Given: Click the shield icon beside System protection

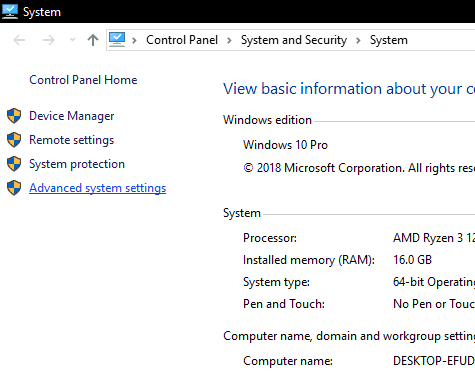Looking at the screenshot, I should tap(14, 164).
